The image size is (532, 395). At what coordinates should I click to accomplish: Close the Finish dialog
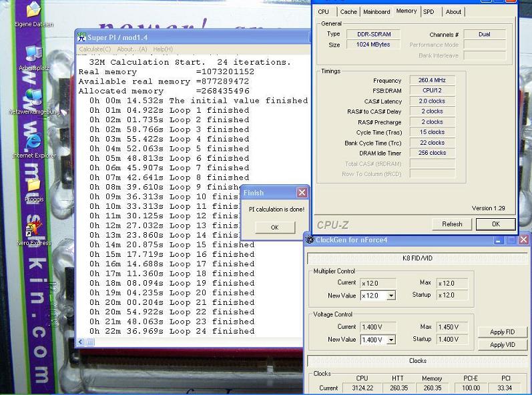point(302,193)
